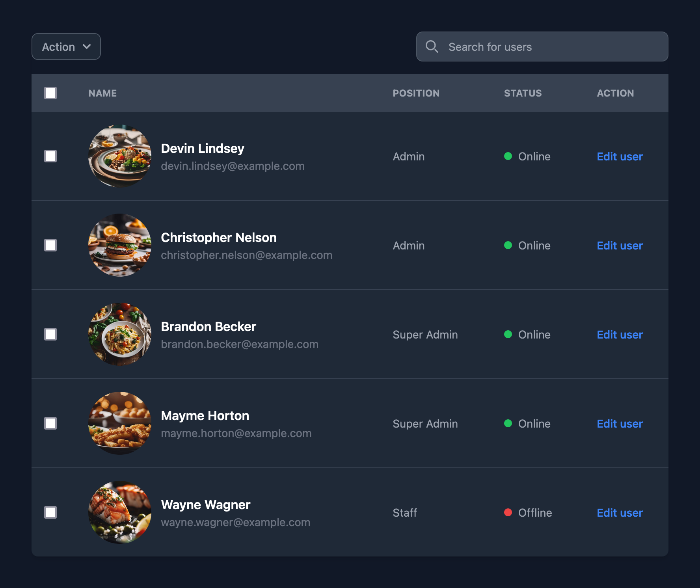Check the box for Christopher Nelson

click(50, 245)
